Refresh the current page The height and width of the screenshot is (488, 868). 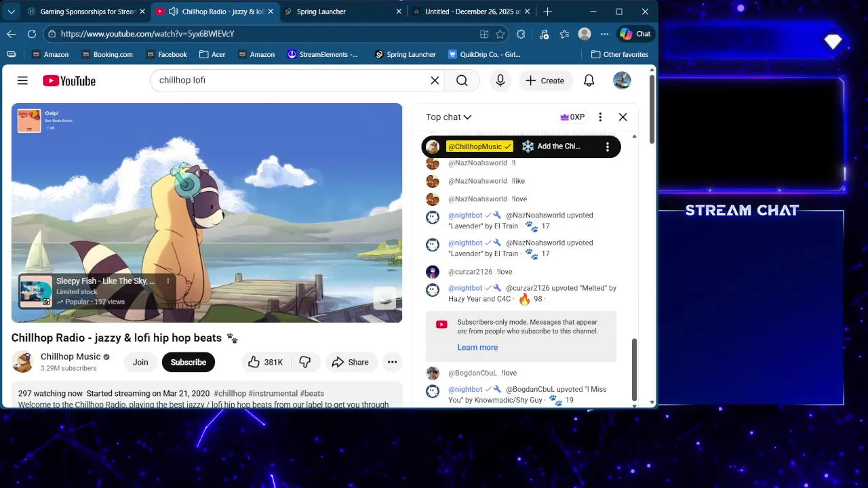[32, 34]
